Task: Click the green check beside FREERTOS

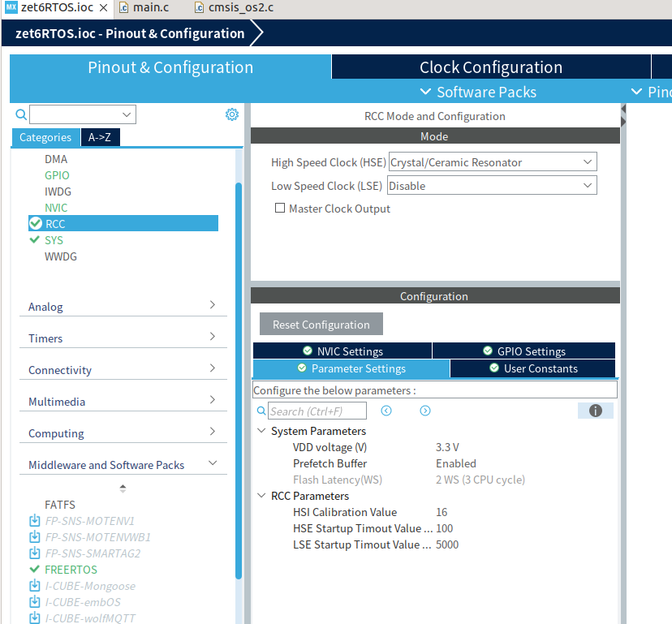Action: 35,569
